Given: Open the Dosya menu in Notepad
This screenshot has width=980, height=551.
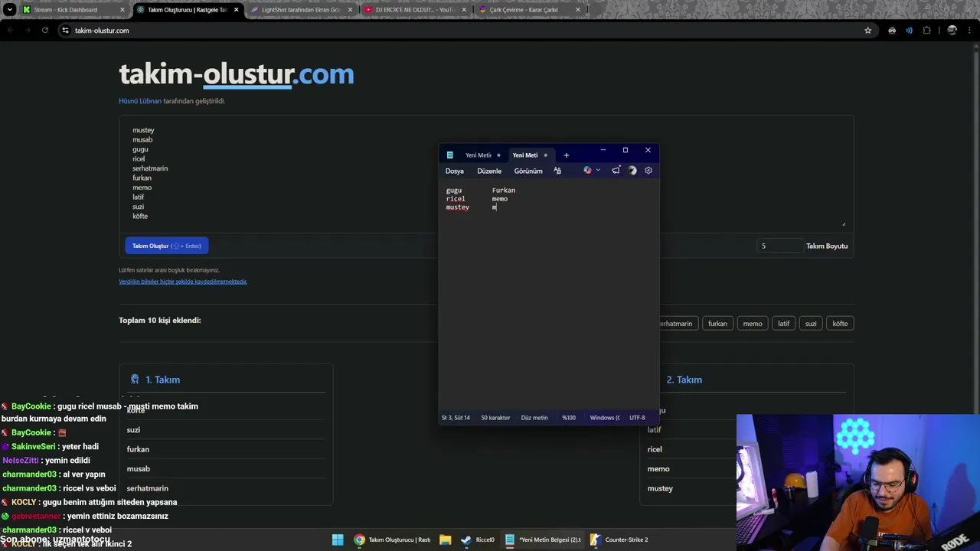Looking at the screenshot, I should 455,171.
